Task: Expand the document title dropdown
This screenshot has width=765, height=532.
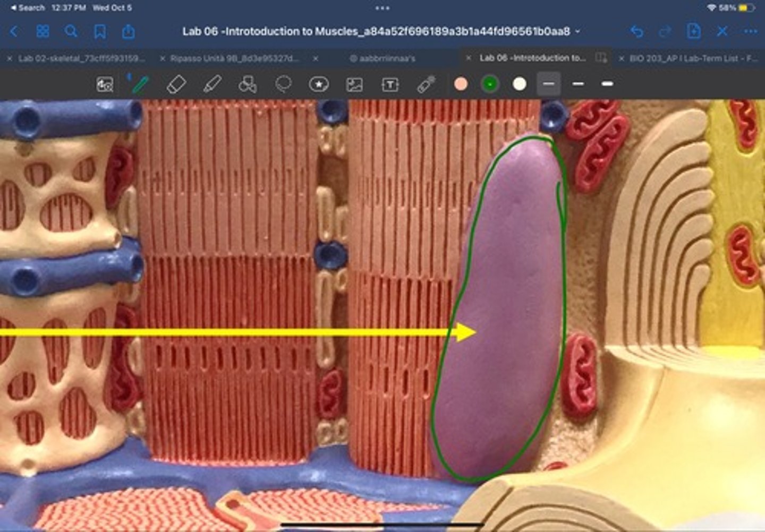Action: click(x=577, y=32)
